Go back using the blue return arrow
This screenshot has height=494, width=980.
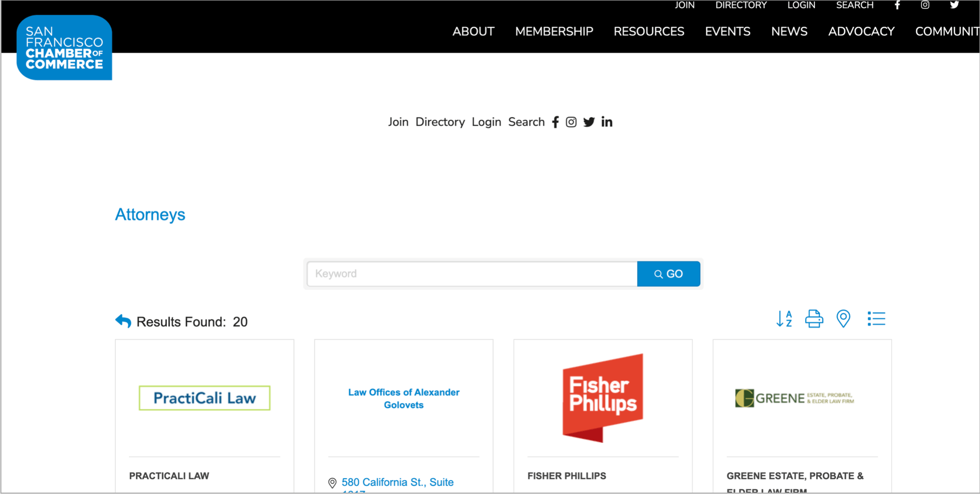(x=123, y=321)
